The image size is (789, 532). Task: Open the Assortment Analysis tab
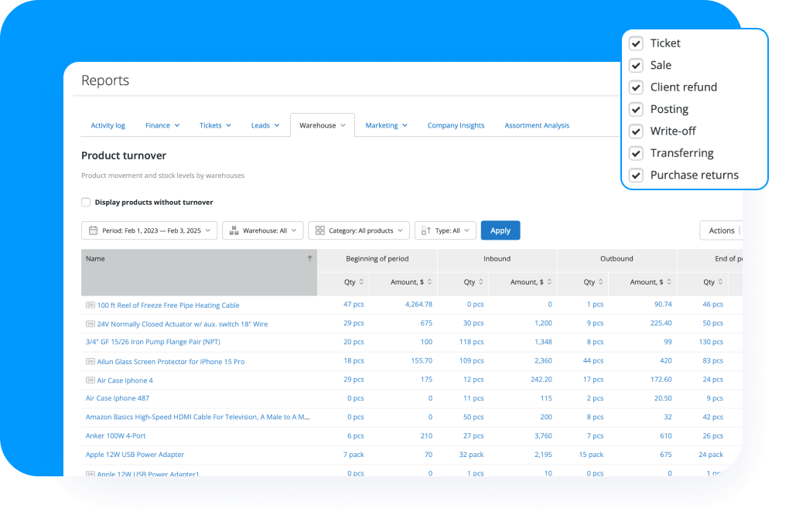click(x=537, y=125)
